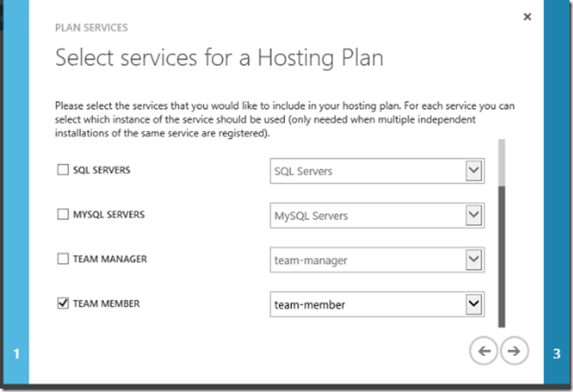The width and height of the screenshot is (573, 392).
Task: Click the Select services heading
Action: [x=219, y=58]
